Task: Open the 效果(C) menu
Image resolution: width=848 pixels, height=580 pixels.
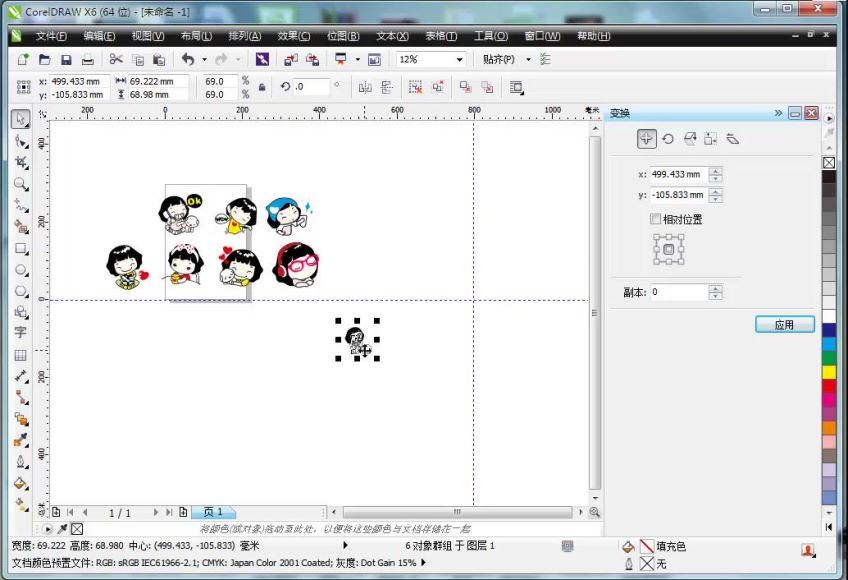Action: point(294,36)
